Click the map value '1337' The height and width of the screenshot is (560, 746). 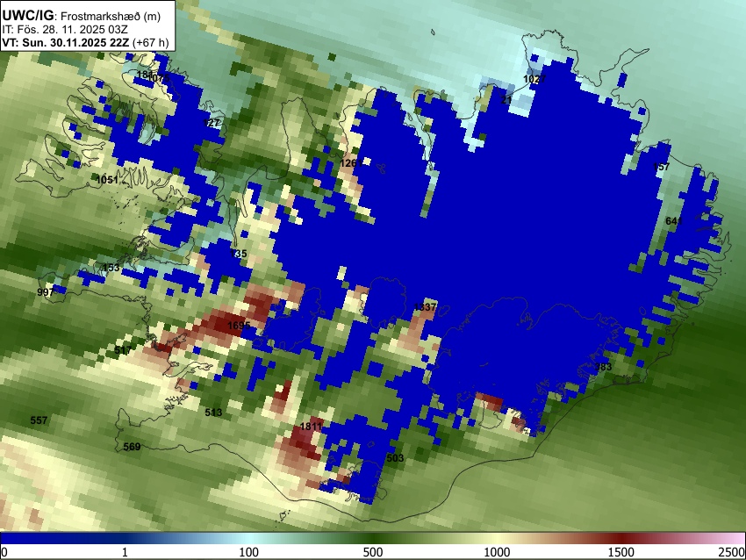click(x=425, y=307)
